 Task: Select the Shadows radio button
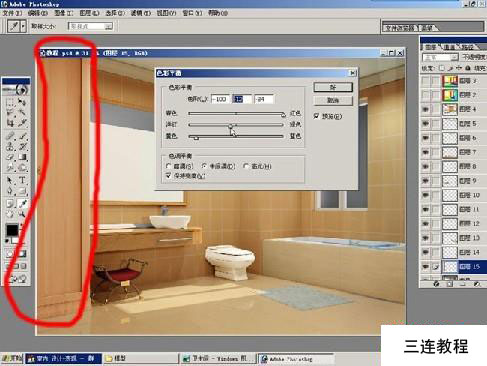[169, 166]
